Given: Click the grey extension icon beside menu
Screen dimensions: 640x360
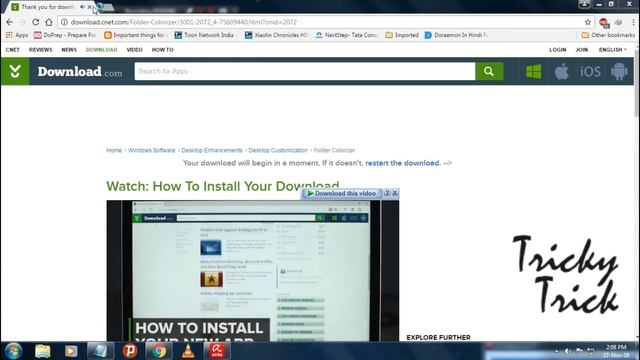Looking at the screenshot, I should [x=619, y=22].
